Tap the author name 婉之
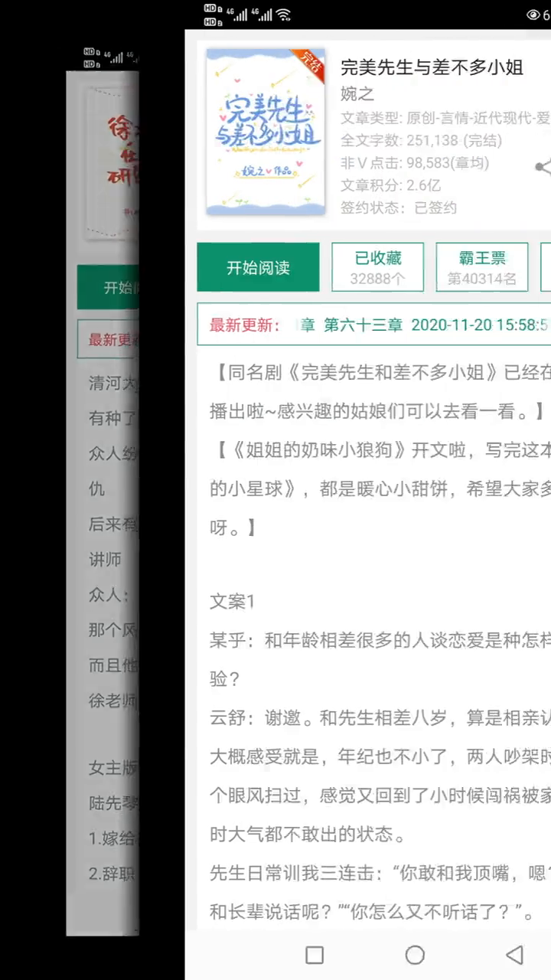This screenshot has width=551, height=980. coord(357,93)
